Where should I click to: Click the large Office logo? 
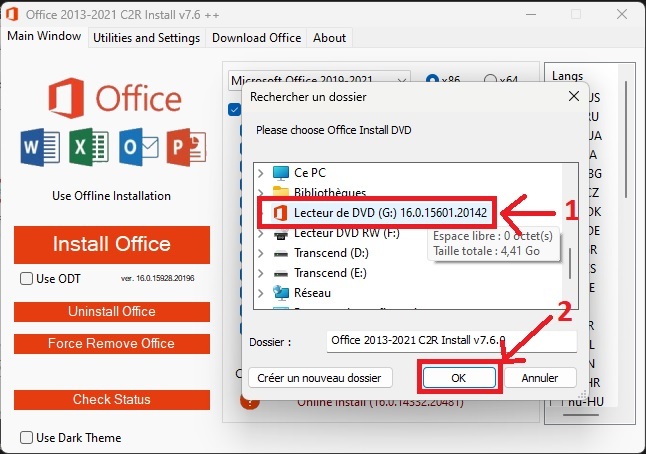tap(115, 98)
